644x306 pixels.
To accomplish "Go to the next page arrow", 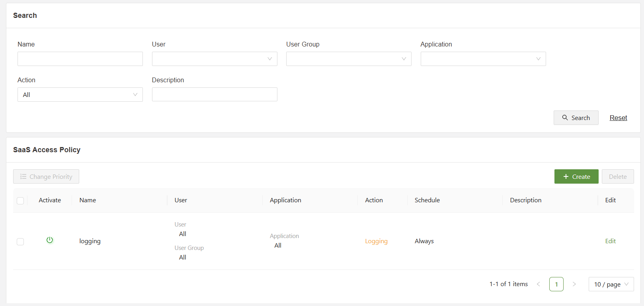I will click(574, 284).
